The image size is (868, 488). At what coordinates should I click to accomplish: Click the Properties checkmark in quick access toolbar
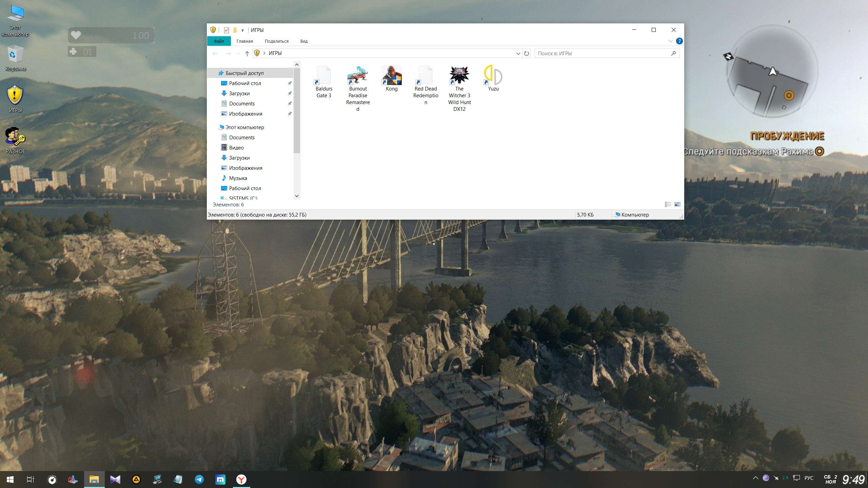pyautogui.click(x=226, y=30)
